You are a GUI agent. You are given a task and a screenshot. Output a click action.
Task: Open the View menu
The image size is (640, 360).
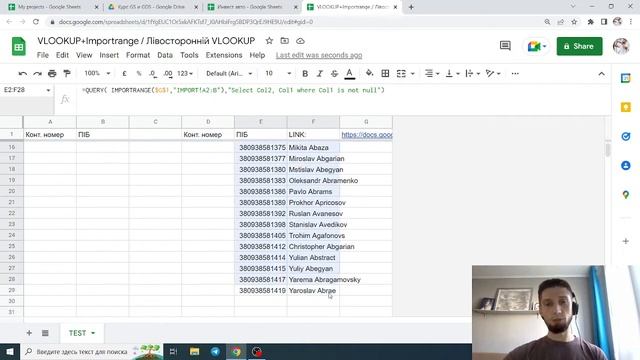[84, 55]
